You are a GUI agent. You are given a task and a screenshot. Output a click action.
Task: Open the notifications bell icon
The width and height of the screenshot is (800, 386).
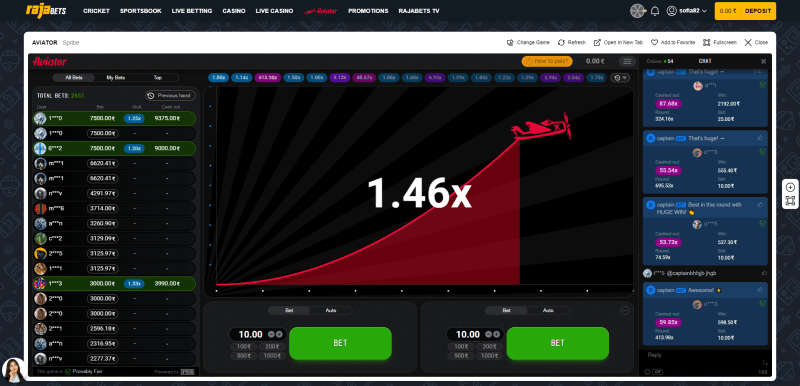click(x=655, y=11)
